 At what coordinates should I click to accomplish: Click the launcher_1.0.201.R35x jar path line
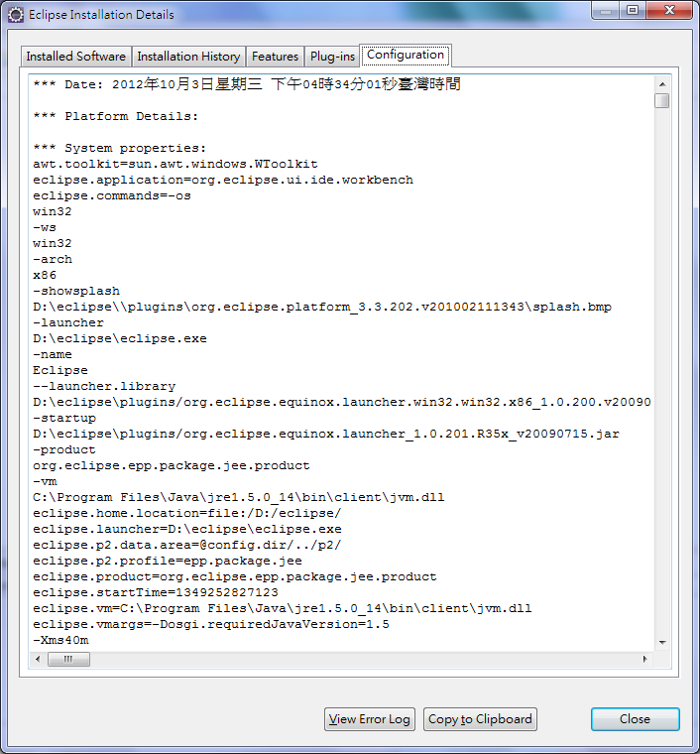pos(326,434)
